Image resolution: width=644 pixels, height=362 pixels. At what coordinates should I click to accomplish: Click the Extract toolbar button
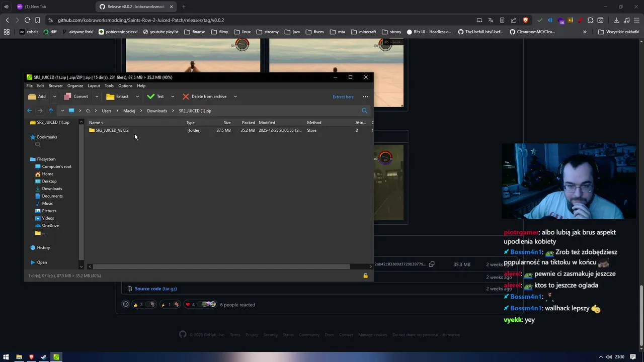117,97
